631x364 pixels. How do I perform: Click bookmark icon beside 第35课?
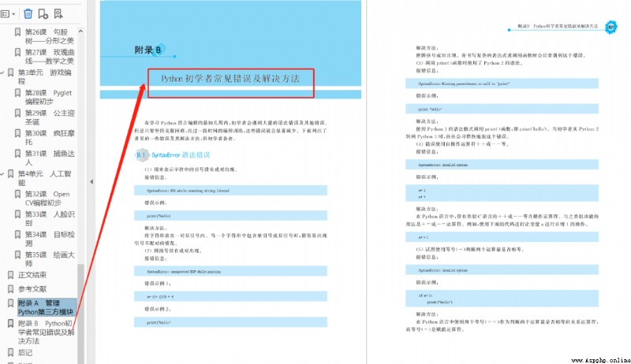pyautogui.click(x=17, y=254)
